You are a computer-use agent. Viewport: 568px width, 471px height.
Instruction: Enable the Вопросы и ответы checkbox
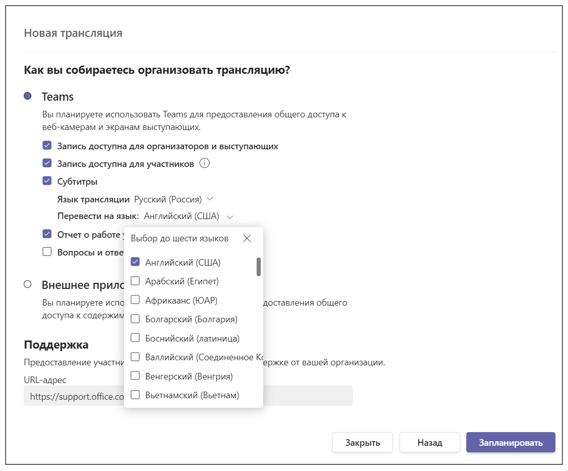pos(47,251)
